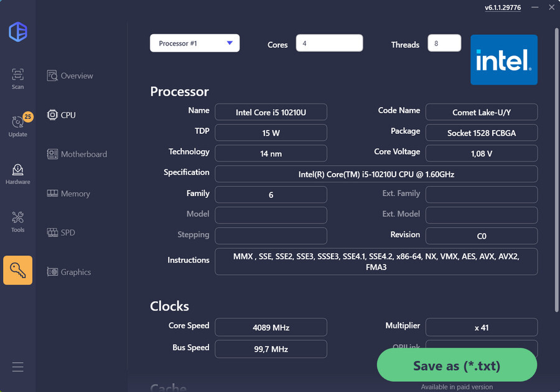Close the application window

552,7
